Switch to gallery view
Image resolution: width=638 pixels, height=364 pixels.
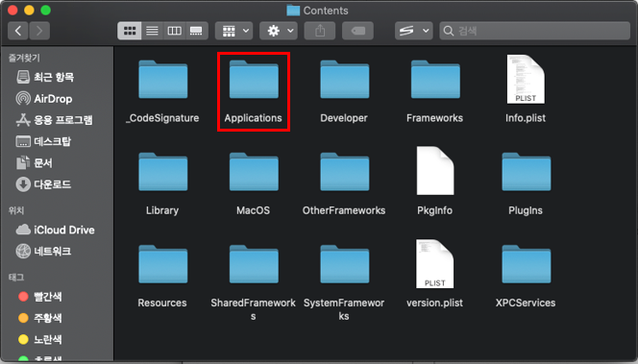pos(197,31)
